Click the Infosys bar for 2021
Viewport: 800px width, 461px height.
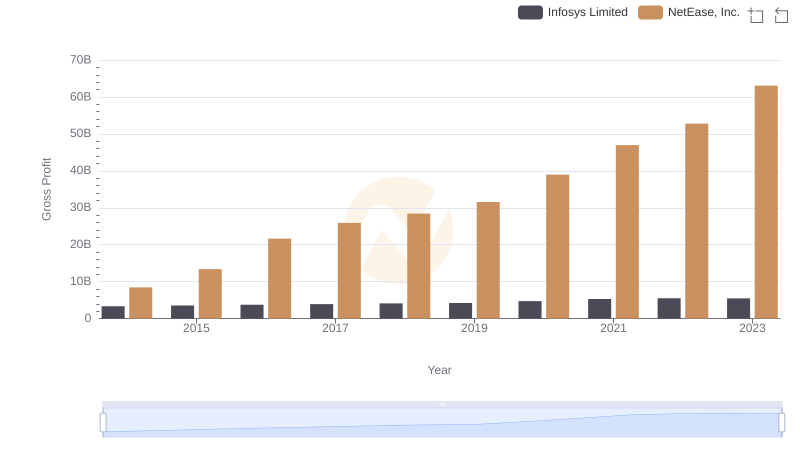click(x=599, y=309)
